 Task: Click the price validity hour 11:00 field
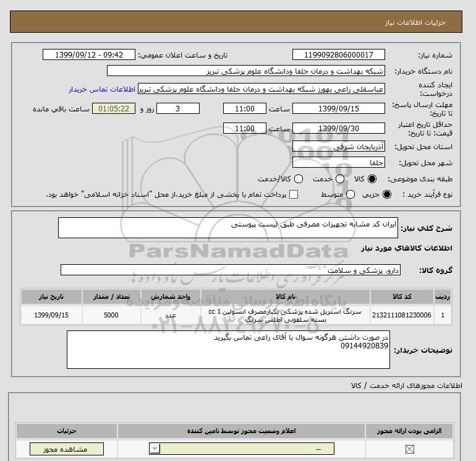245,128
